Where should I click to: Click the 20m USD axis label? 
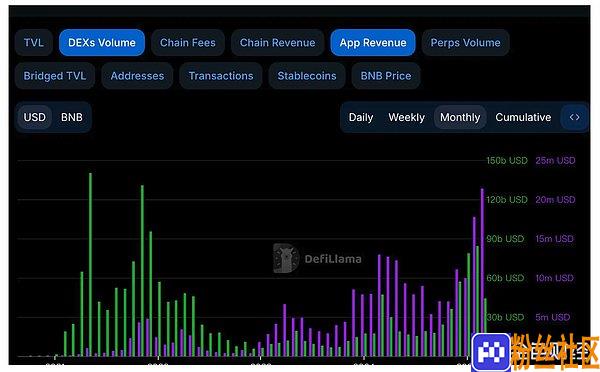coord(555,199)
